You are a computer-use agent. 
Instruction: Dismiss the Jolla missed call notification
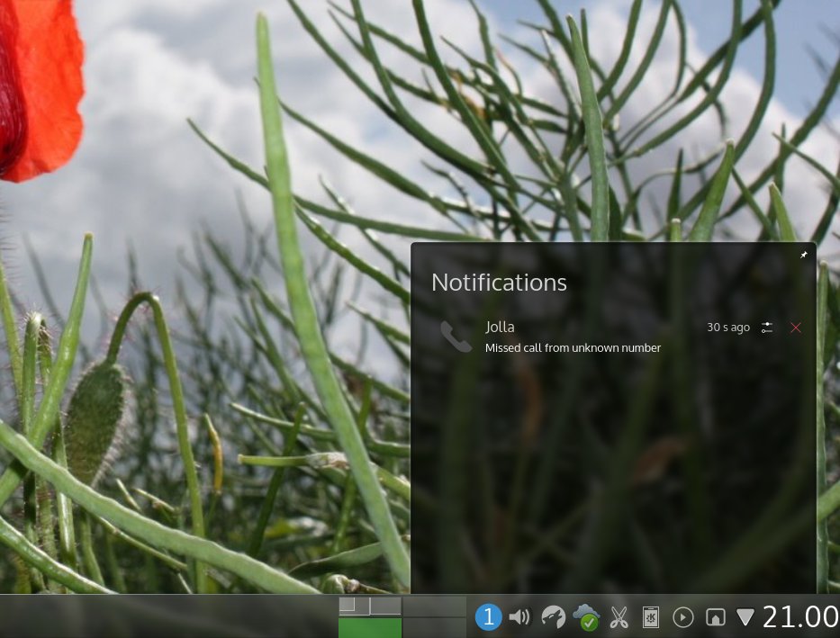tap(796, 328)
